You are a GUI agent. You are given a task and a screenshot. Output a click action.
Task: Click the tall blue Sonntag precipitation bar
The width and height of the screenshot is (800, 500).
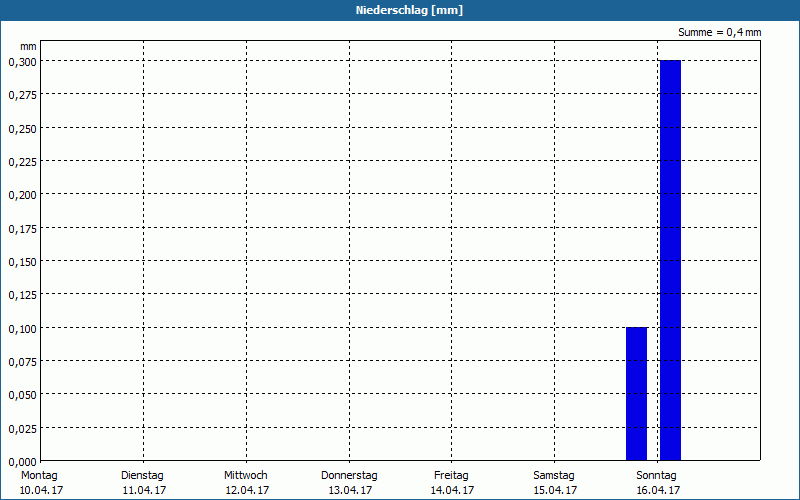[670, 260]
